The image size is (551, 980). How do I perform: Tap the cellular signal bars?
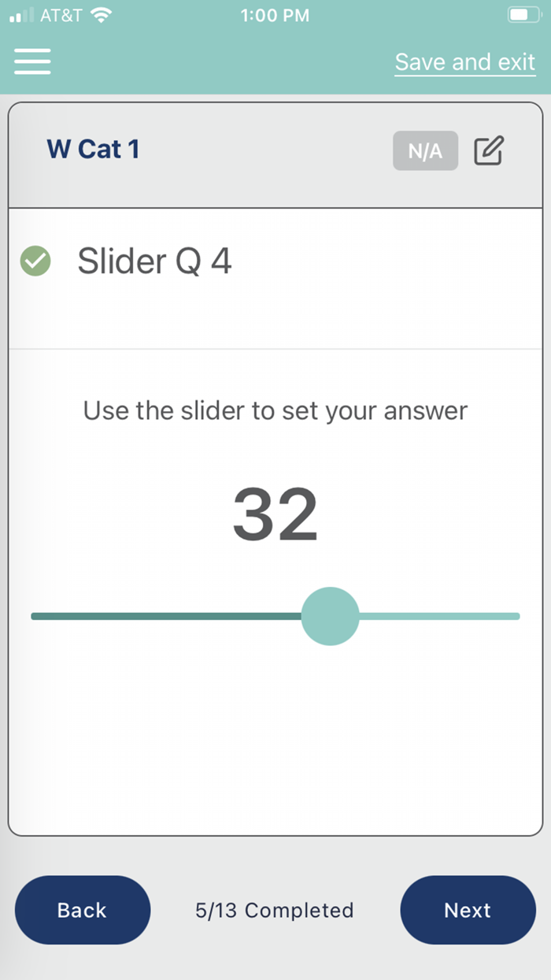(x=18, y=13)
